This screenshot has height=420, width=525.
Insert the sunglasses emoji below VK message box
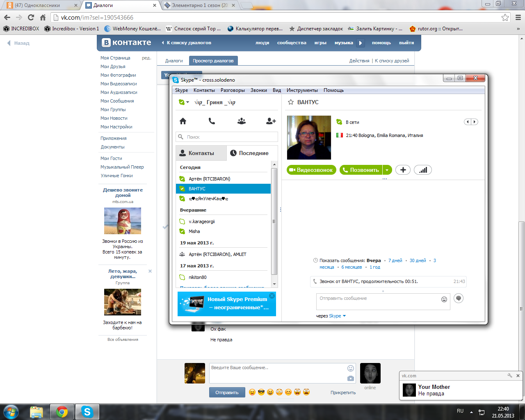click(x=261, y=392)
